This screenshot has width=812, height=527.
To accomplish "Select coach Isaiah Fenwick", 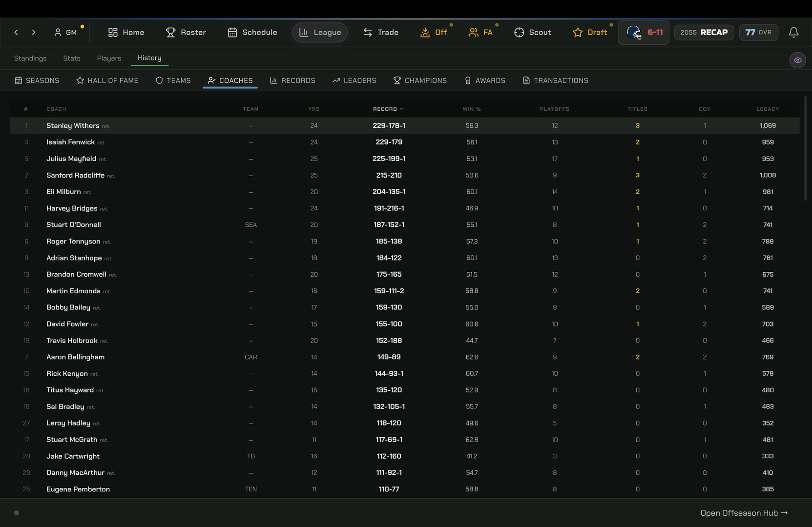I will click(70, 142).
